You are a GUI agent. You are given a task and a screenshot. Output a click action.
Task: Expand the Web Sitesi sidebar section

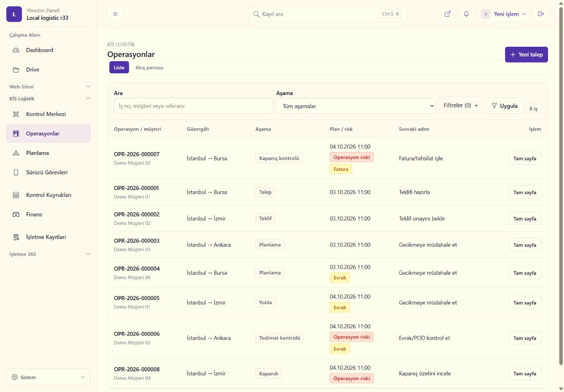(50, 87)
